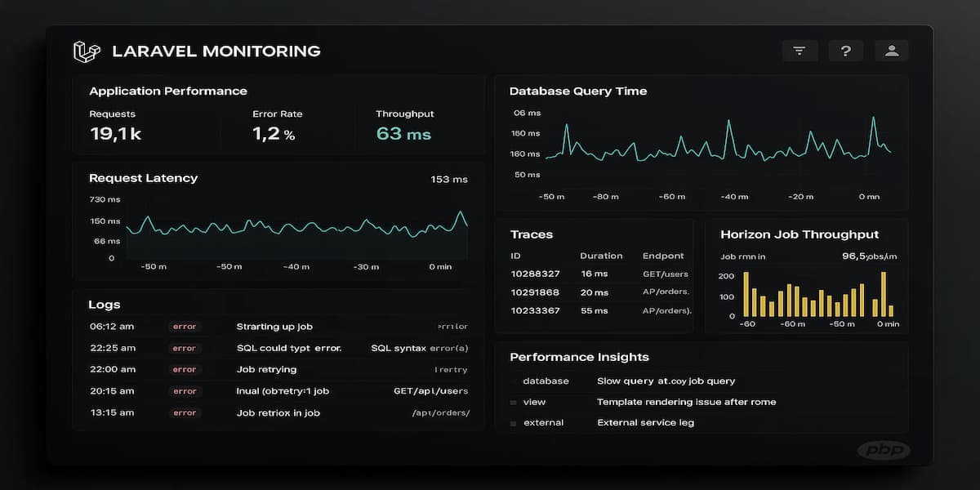Select the external icon in Performance Insights

[514, 422]
